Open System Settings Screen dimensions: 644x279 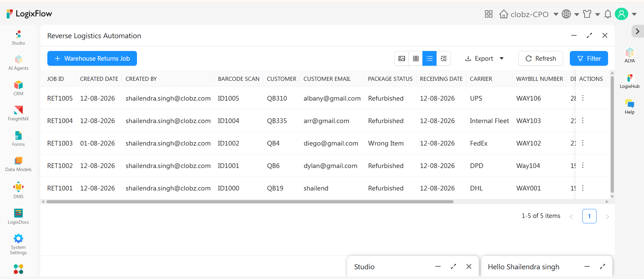[x=18, y=244]
